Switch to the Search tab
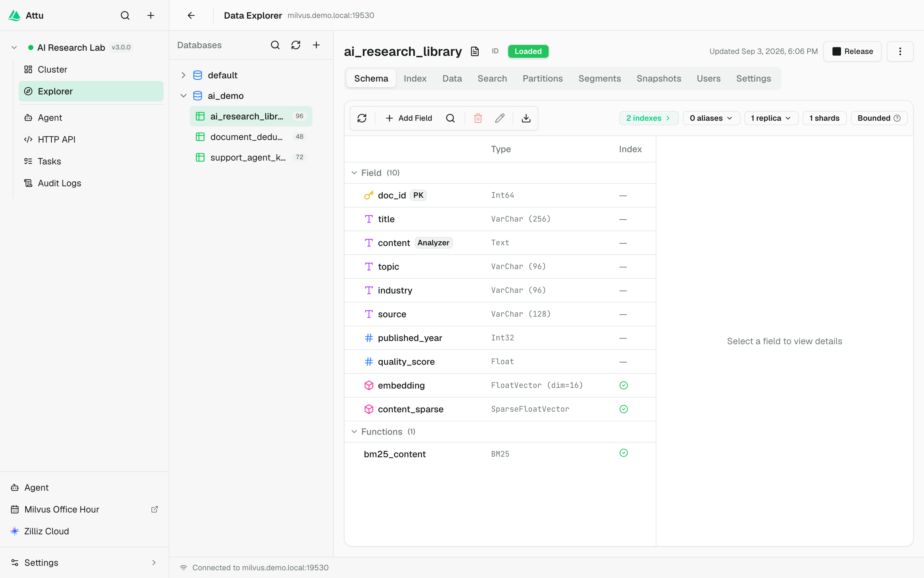The image size is (924, 578). click(492, 78)
